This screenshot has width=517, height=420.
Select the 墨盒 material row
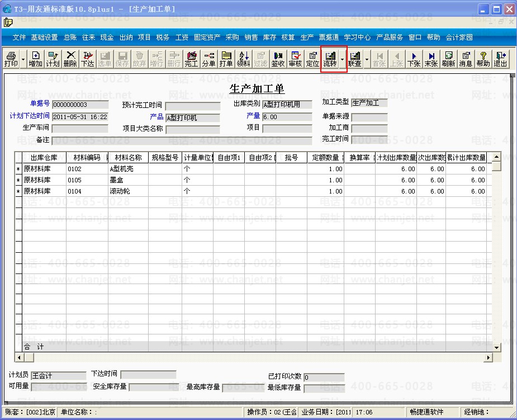pos(254,180)
